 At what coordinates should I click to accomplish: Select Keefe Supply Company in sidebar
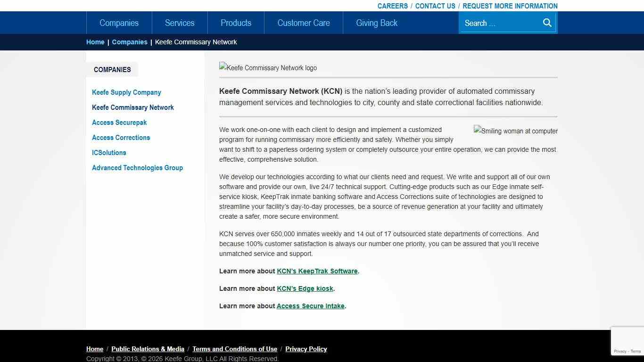[126, 92]
